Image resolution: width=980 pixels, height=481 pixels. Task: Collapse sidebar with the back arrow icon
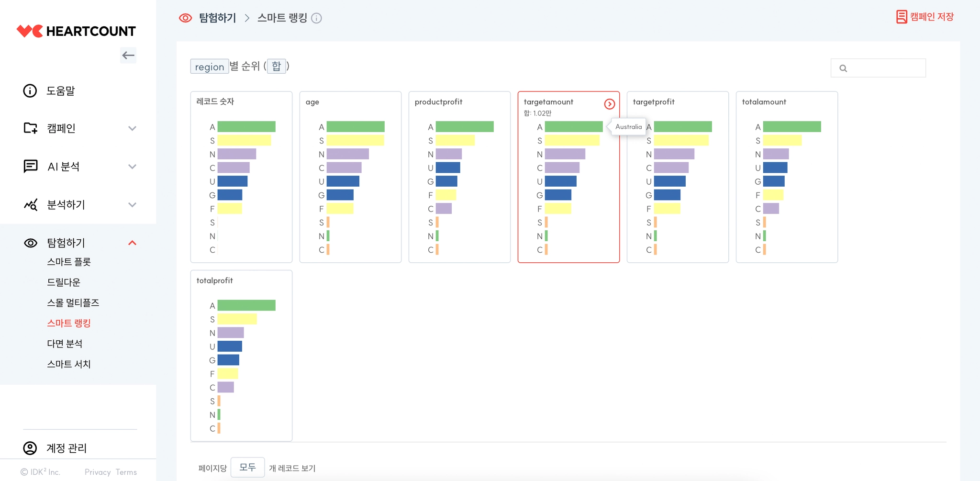point(128,56)
